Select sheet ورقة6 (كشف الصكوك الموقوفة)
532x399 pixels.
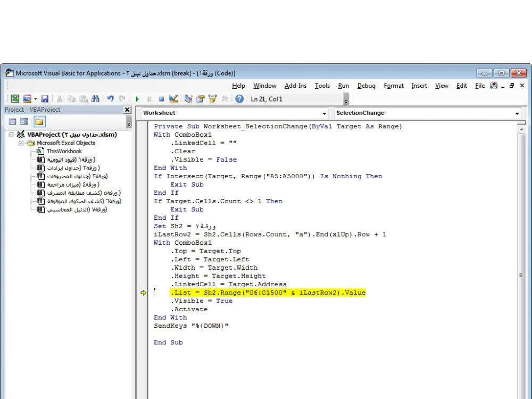(x=84, y=201)
